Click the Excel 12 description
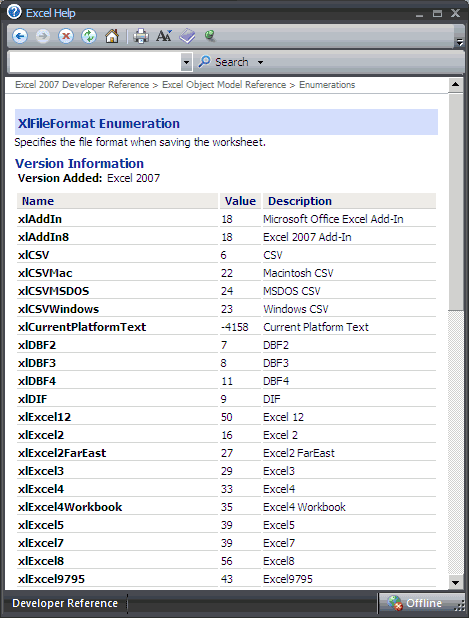The image size is (469, 618). 283,417
